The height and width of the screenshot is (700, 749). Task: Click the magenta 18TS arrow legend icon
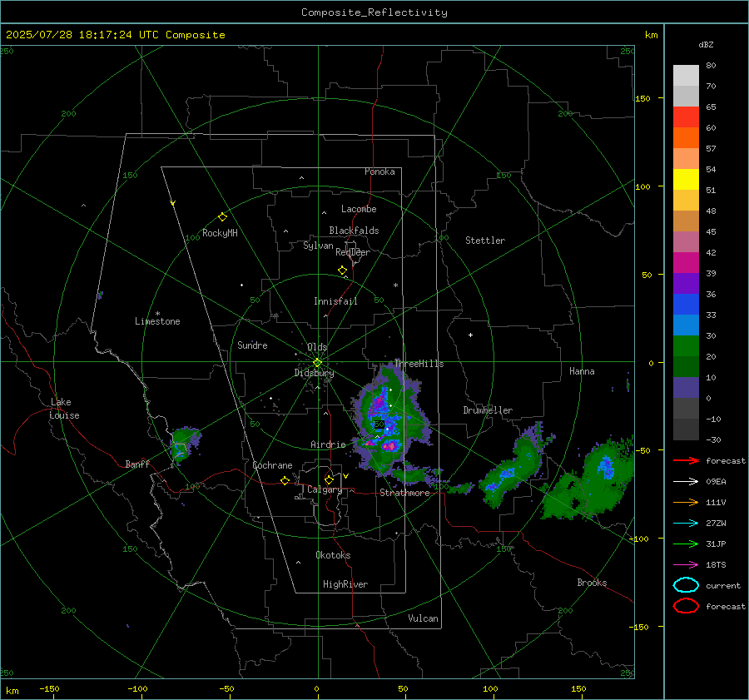coord(686,565)
